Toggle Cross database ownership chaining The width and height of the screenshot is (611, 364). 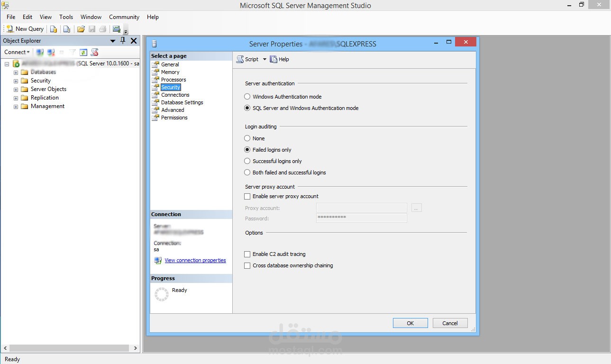(x=247, y=265)
